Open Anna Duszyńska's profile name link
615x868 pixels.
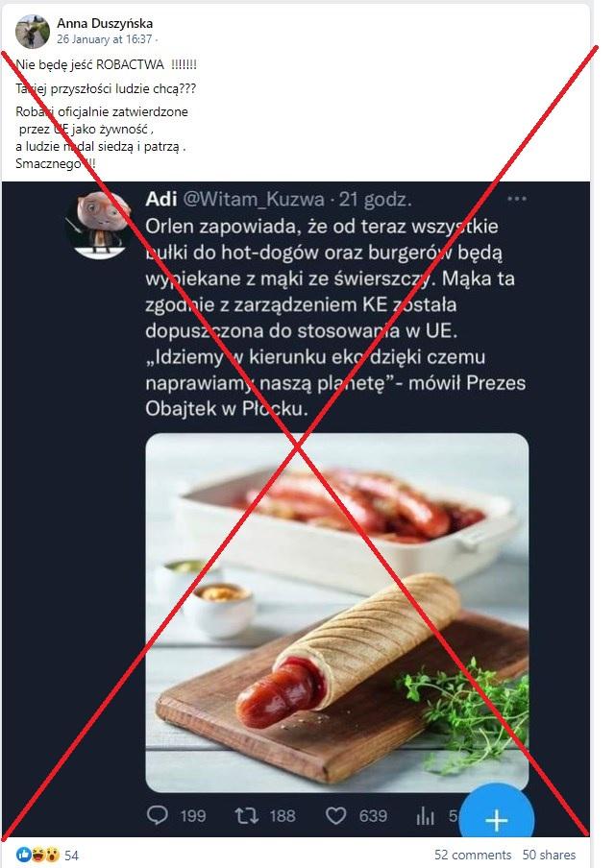click(105, 23)
